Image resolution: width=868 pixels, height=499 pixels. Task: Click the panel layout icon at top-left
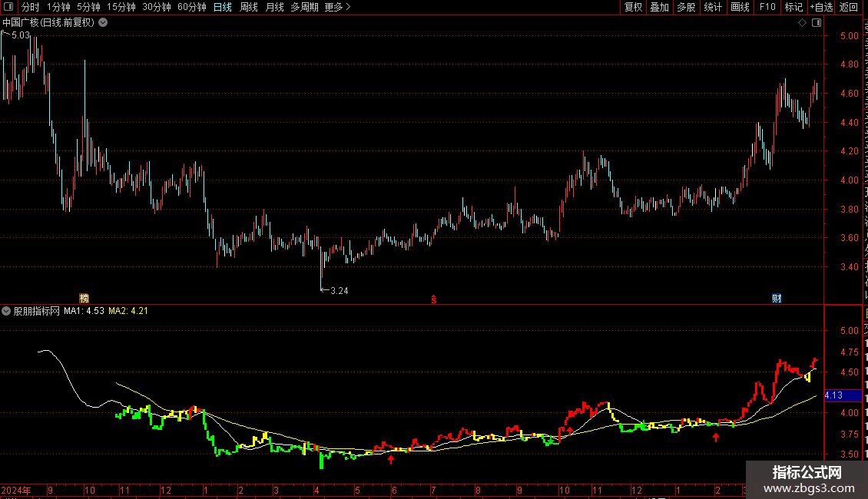[x=8, y=7]
